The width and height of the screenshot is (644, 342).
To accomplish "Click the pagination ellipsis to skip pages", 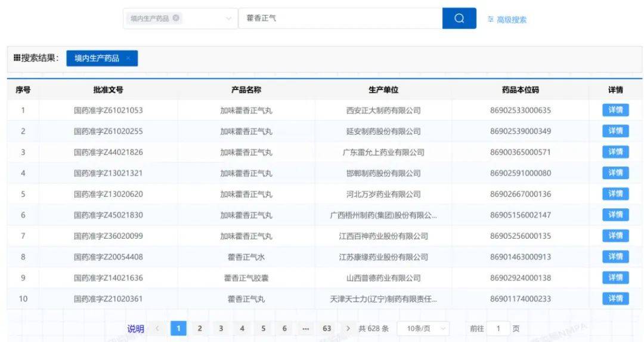I will pos(305,328).
